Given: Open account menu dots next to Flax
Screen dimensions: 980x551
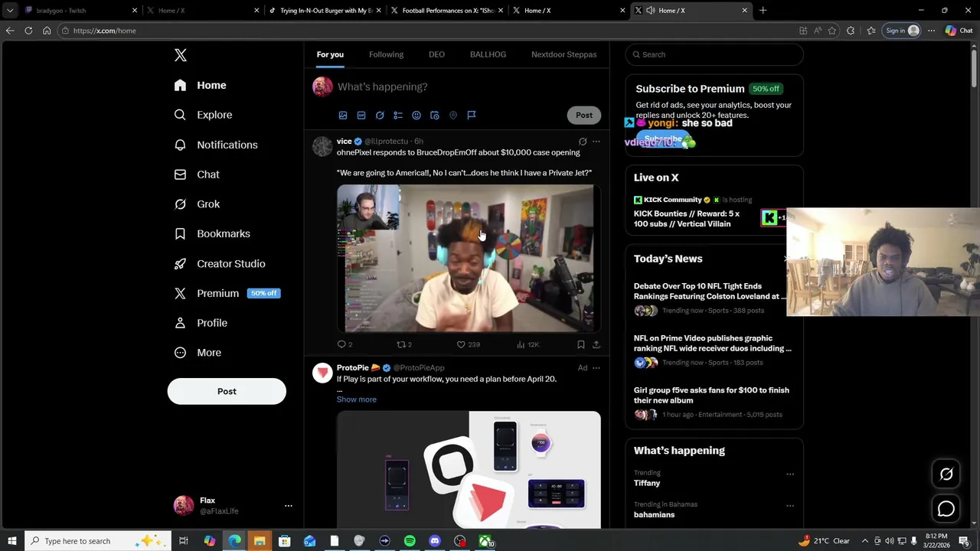Looking at the screenshot, I should click(289, 506).
